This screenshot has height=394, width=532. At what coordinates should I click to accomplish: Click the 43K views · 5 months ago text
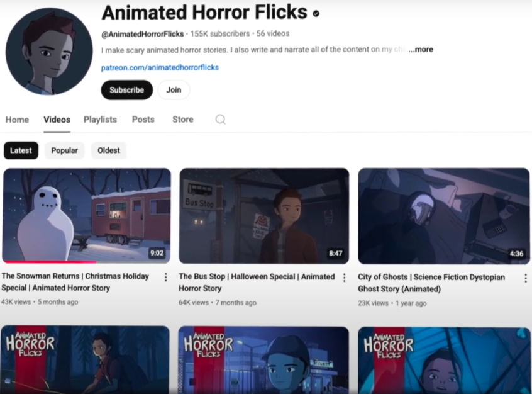click(40, 302)
